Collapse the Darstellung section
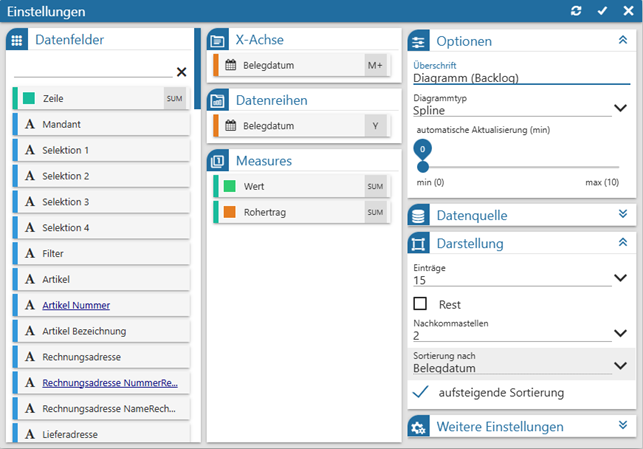The width and height of the screenshot is (643, 449). pyautogui.click(x=622, y=242)
